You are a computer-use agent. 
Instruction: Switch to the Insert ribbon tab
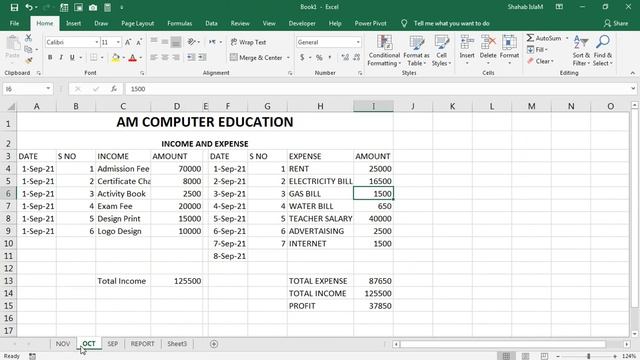click(x=73, y=23)
